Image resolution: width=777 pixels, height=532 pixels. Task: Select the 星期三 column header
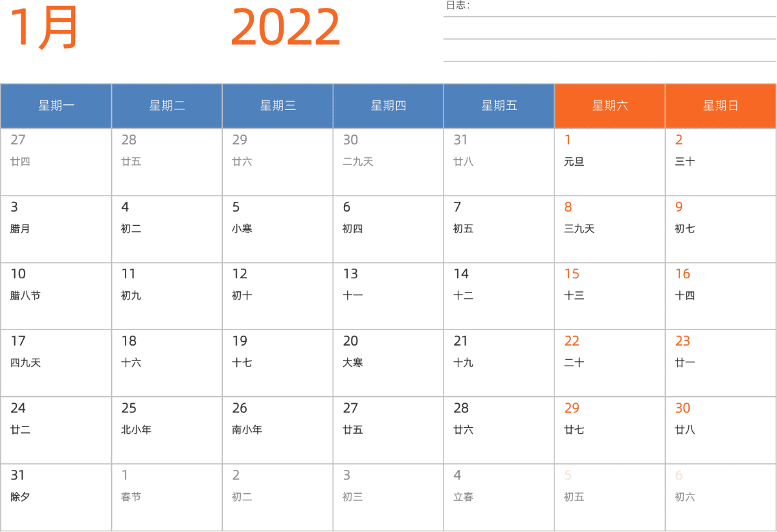point(278,106)
